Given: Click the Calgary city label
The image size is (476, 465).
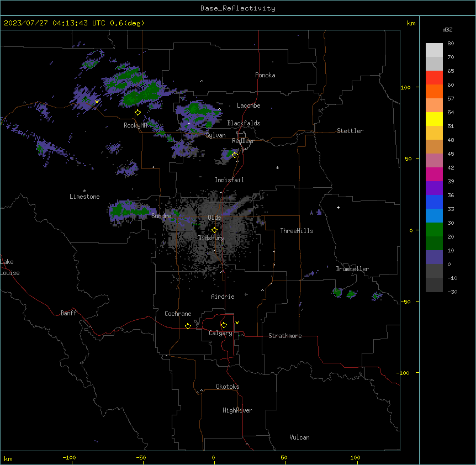Looking at the screenshot, I should pyautogui.click(x=220, y=333).
